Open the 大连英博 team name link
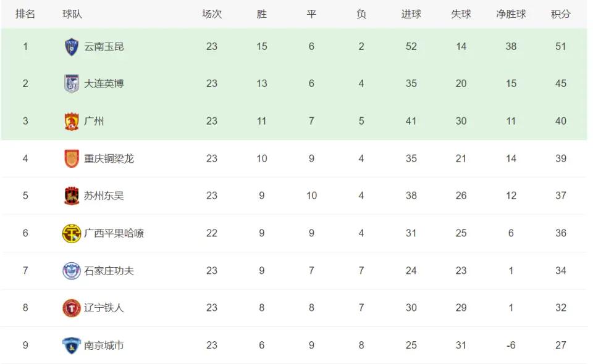Screen dimensions: 593x364 click(104, 83)
